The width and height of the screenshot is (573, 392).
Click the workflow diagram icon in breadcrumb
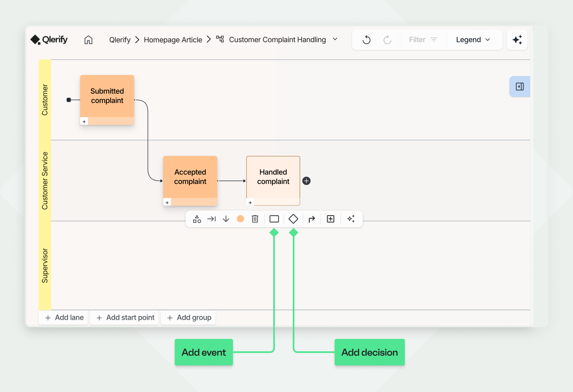coord(220,39)
